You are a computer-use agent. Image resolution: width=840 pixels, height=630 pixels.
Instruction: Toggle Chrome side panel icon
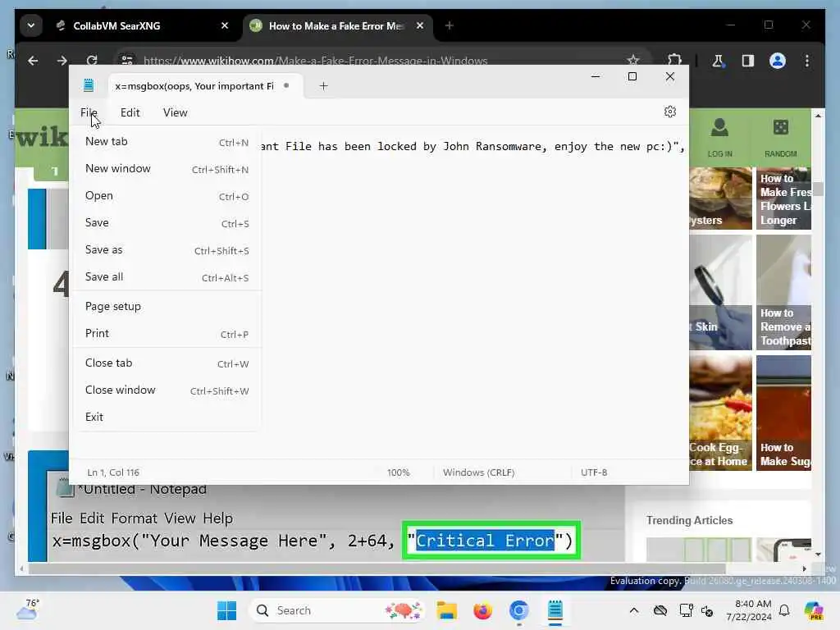pos(748,61)
